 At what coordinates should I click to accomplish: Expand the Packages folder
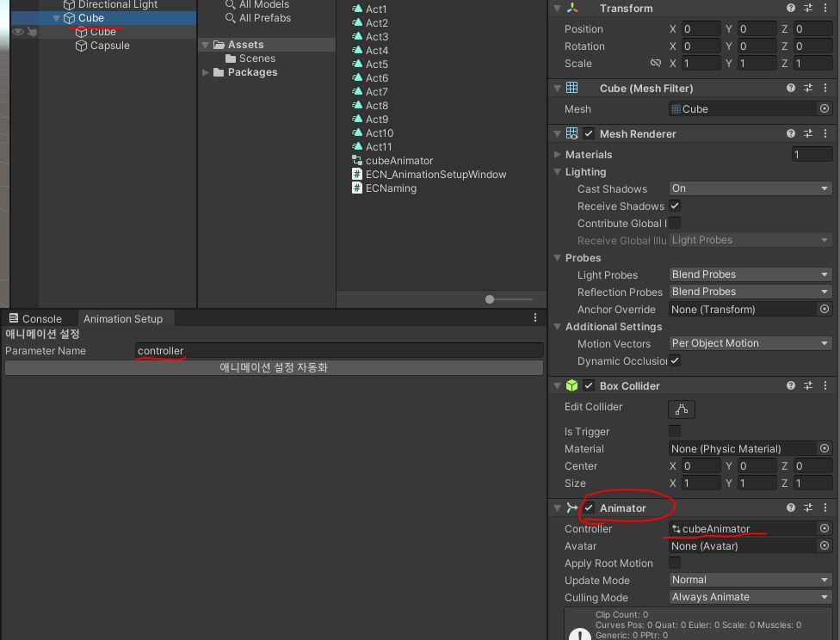tap(205, 71)
